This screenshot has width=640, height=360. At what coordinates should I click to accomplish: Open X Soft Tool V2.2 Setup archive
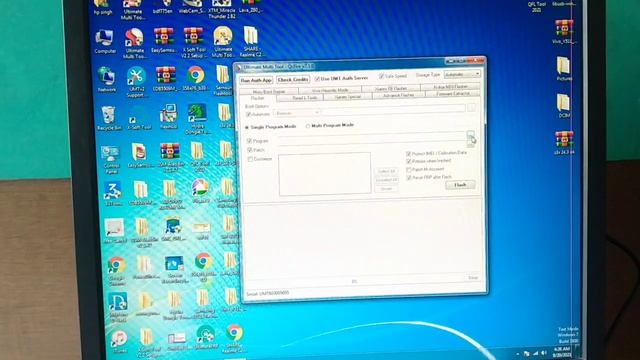193,42
